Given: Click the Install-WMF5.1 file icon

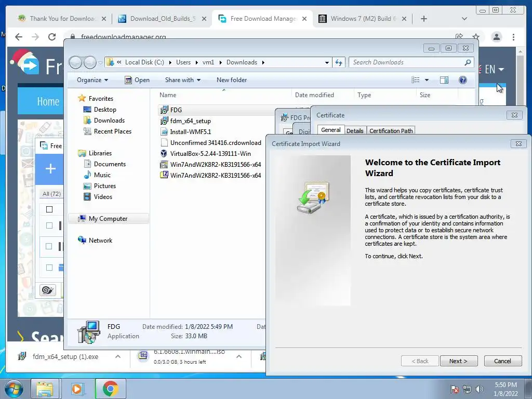Looking at the screenshot, I should (x=164, y=131).
